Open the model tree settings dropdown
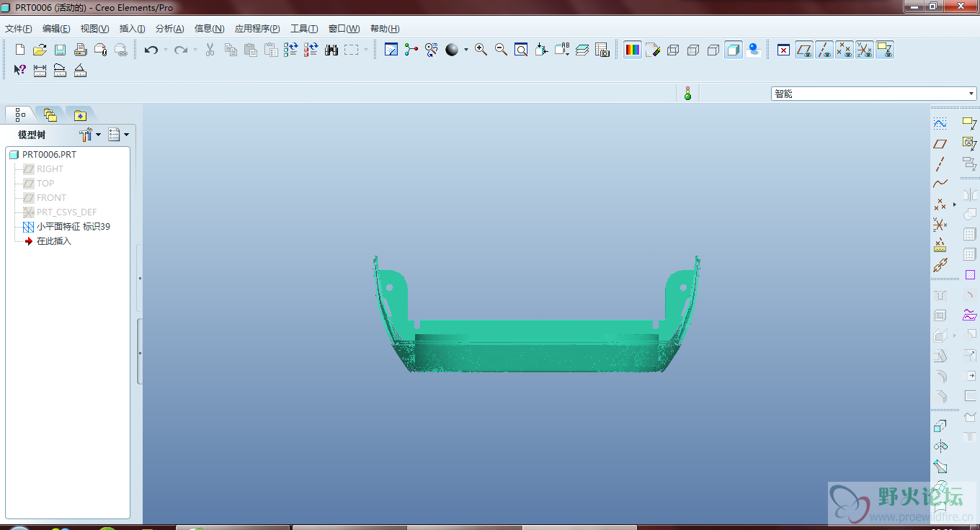 point(90,135)
